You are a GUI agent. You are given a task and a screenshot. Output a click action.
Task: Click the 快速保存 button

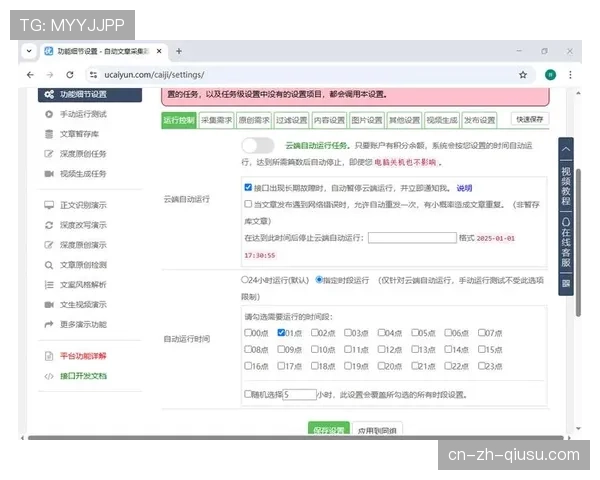pos(530,119)
